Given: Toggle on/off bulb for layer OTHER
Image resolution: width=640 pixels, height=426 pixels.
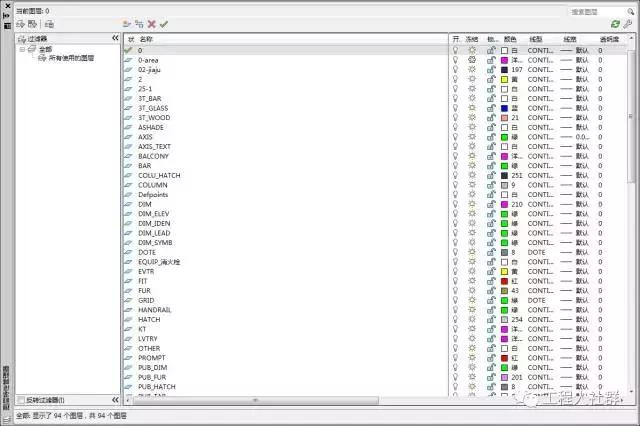Looking at the screenshot, I should coord(456,348).
